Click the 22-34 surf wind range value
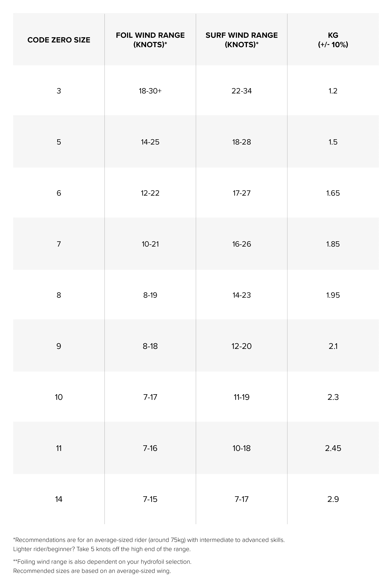 [241, 91]
